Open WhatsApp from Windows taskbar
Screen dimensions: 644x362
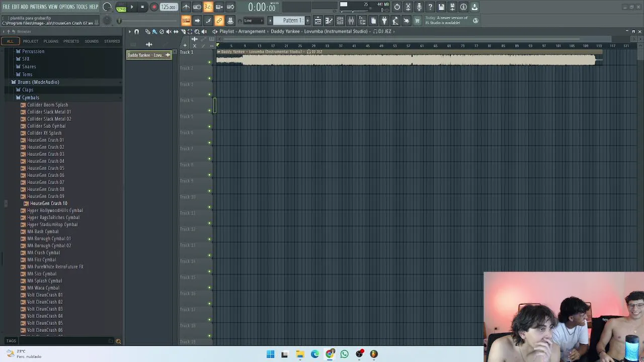[345, 354]
